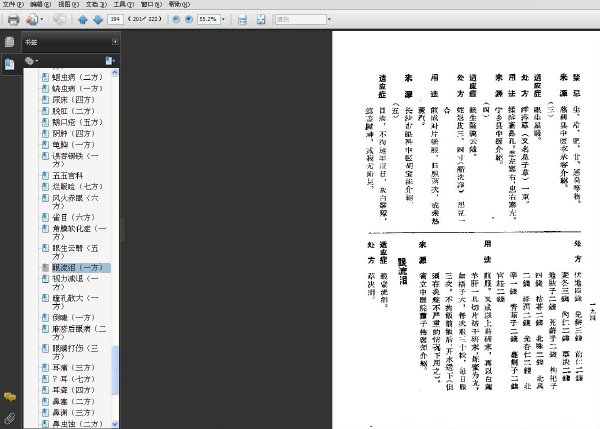Open the 文档 menu
Image resolution: width=600 pixels, height=429 pixels.
pos(96,5)
